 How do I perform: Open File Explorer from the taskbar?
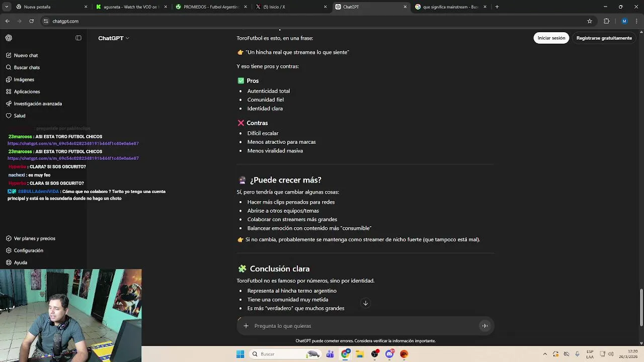click(x=360, y=354)
